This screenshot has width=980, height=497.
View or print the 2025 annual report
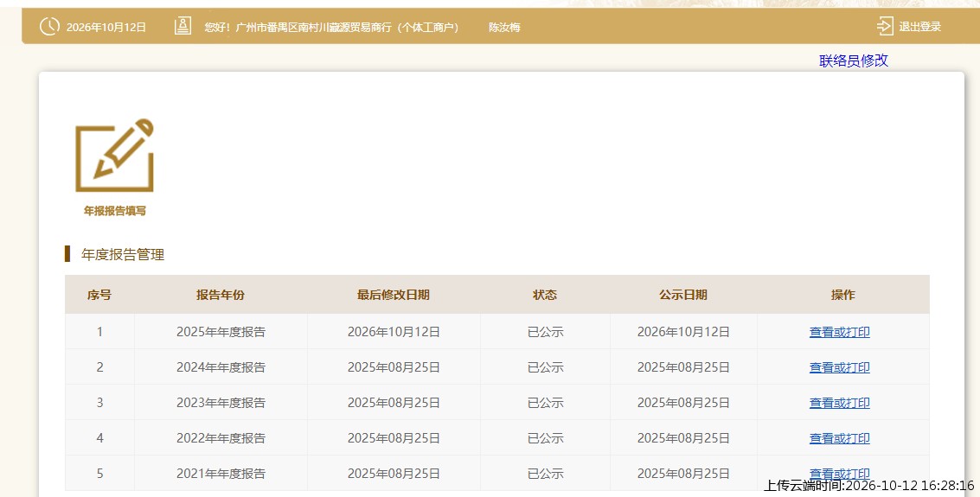coord(839,332)
